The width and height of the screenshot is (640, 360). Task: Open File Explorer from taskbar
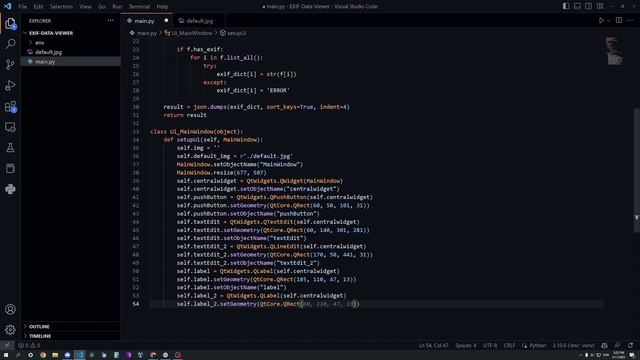coord(55,355)
